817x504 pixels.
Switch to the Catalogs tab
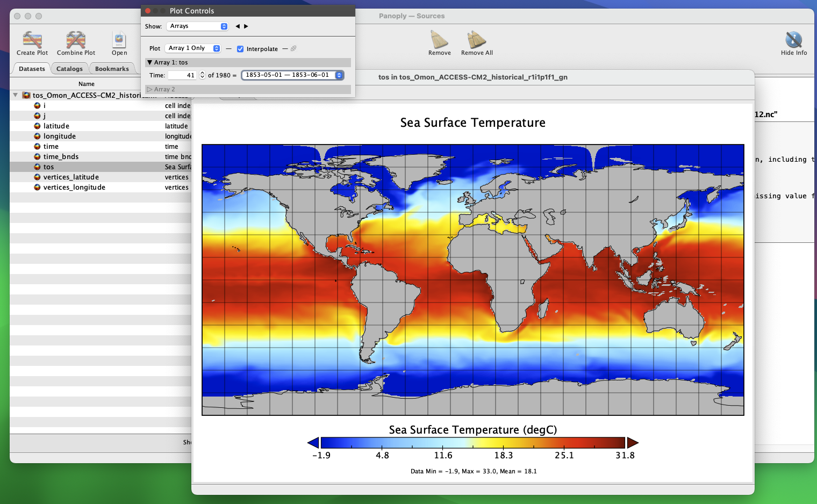click(x=69, y=69)
